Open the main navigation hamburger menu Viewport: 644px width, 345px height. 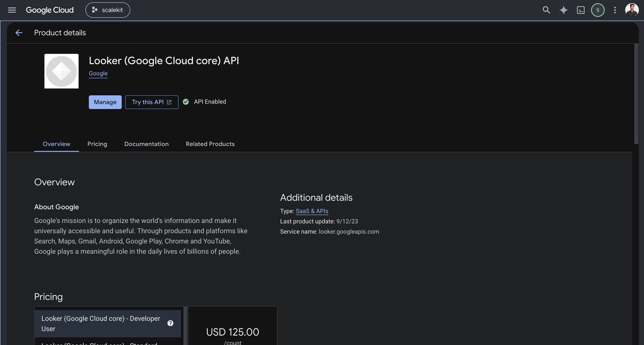click(12, 10)
